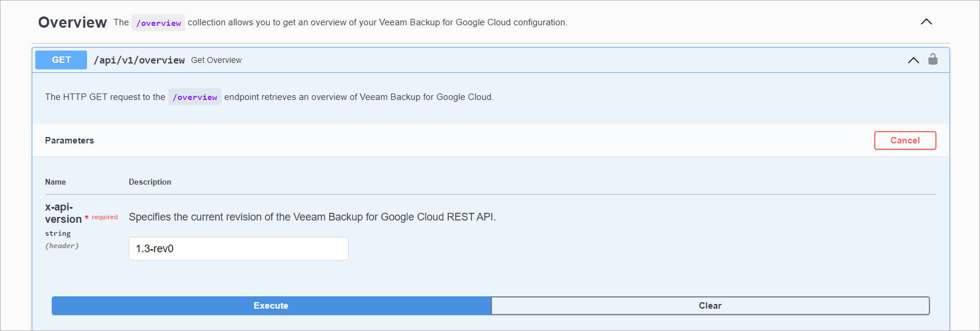Run the request with Execute
Viewport: 980px width, 331px height.
271,306
